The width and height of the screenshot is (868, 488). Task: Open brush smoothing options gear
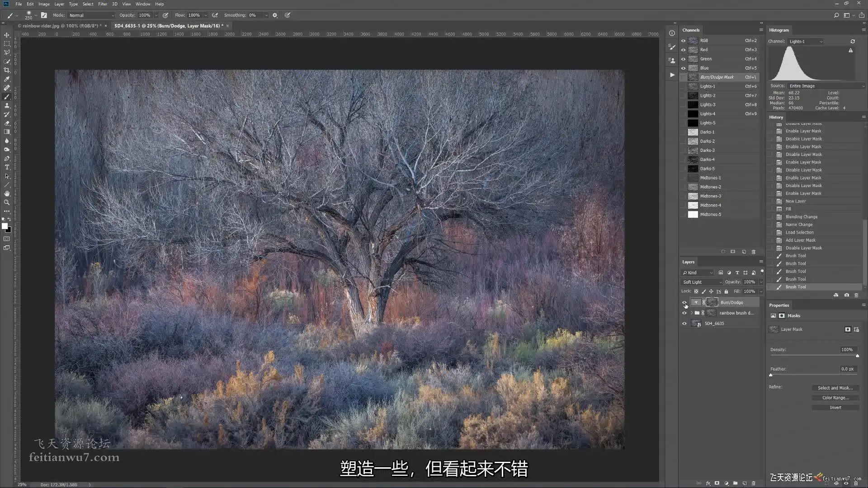click(275, 15)
